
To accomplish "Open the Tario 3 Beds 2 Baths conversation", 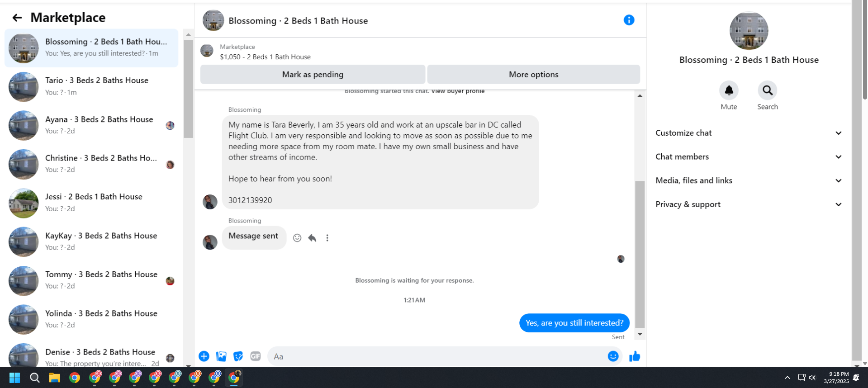I will [x=91, y=86].
